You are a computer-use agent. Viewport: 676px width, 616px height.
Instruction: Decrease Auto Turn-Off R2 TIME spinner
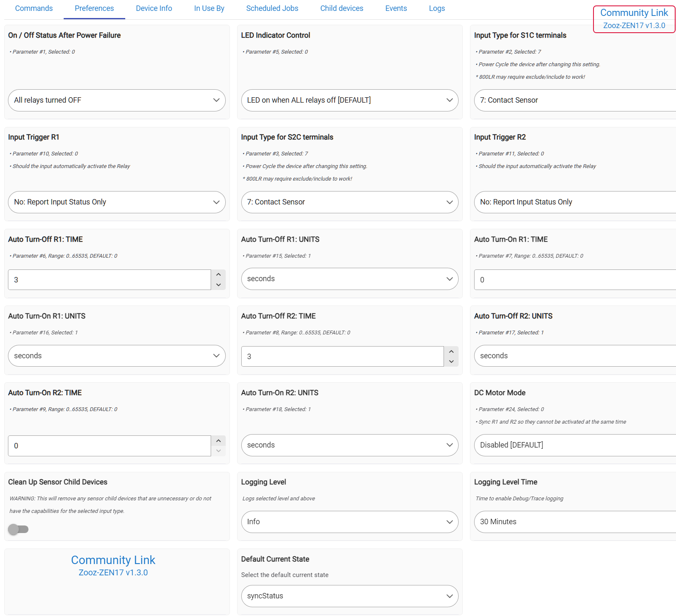(x=451, y=362)
